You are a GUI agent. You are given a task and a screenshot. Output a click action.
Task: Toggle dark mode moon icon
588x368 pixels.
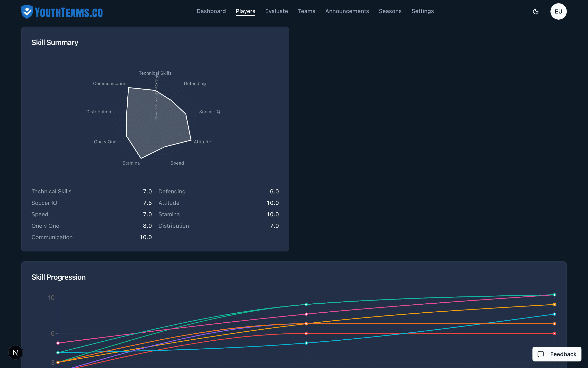coord(536,11)
